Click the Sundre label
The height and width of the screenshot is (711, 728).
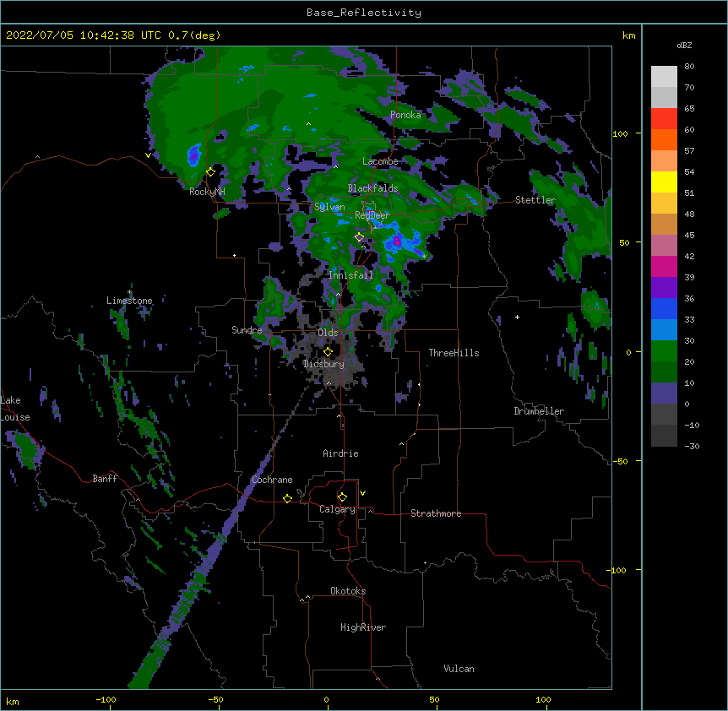(x=247, y=330)
